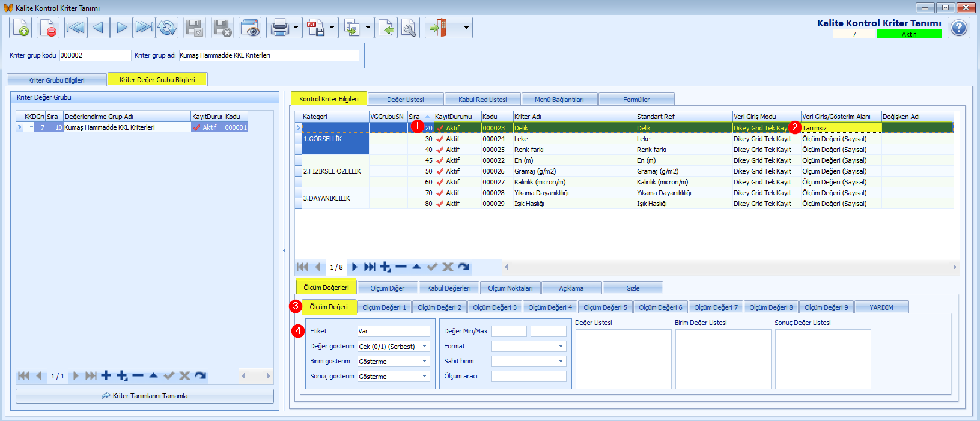Open the Formüller tab

(636, 100)
